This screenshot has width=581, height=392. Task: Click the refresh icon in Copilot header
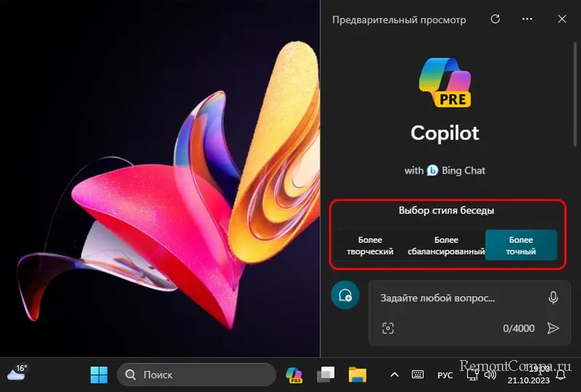pyautogui.click(x=495, y=20)
